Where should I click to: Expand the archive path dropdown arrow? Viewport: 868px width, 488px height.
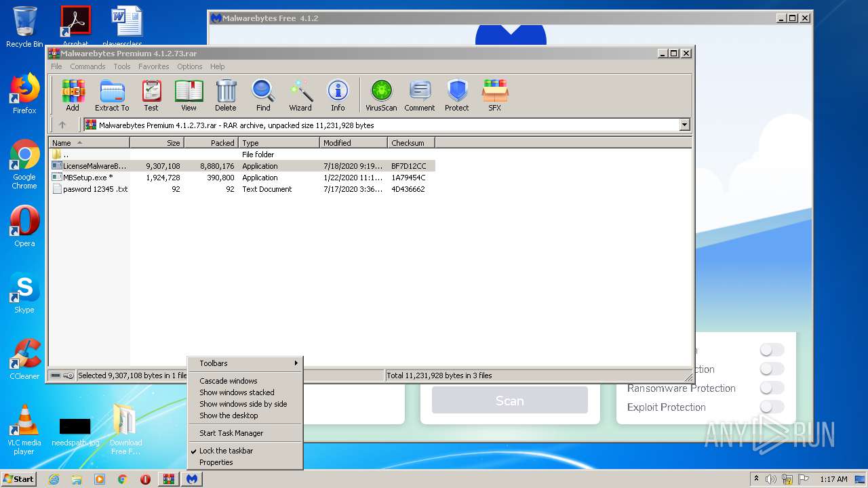tap(684, 125)
